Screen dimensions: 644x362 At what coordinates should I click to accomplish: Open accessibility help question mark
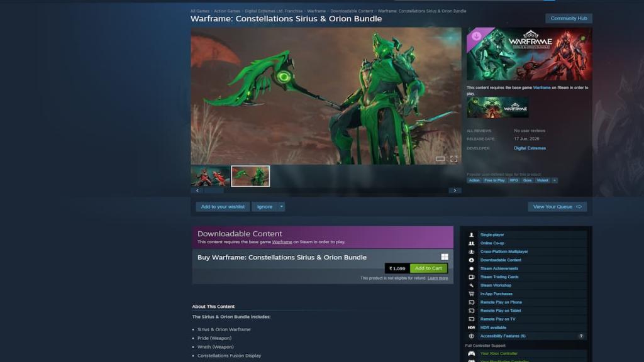point(580,336)
